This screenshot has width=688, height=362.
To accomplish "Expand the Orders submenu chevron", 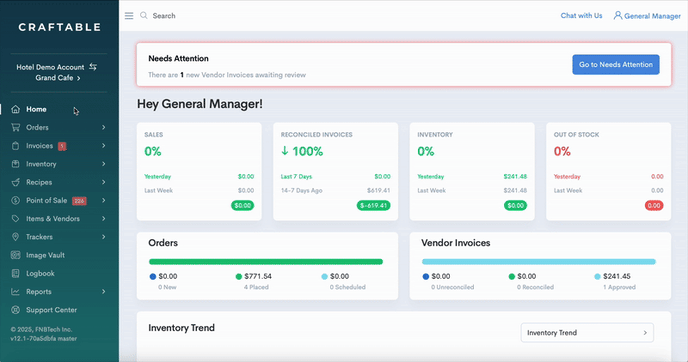I will 104,127.
